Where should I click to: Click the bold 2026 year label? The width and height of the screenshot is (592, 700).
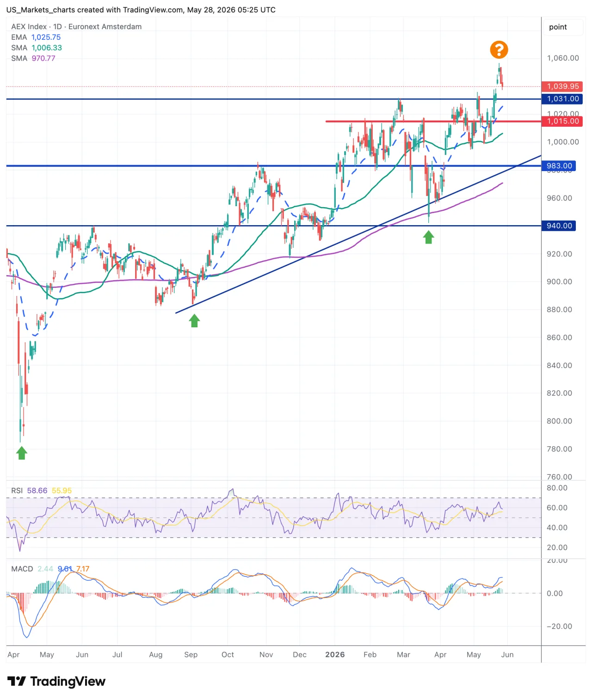[335, 655]
